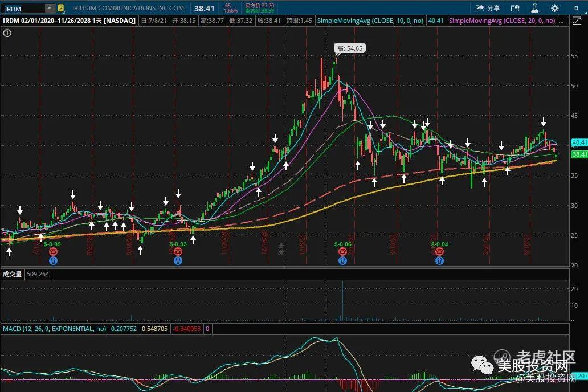
Task: Click the earnings phone icon under $-0.04
Action: 439,252
